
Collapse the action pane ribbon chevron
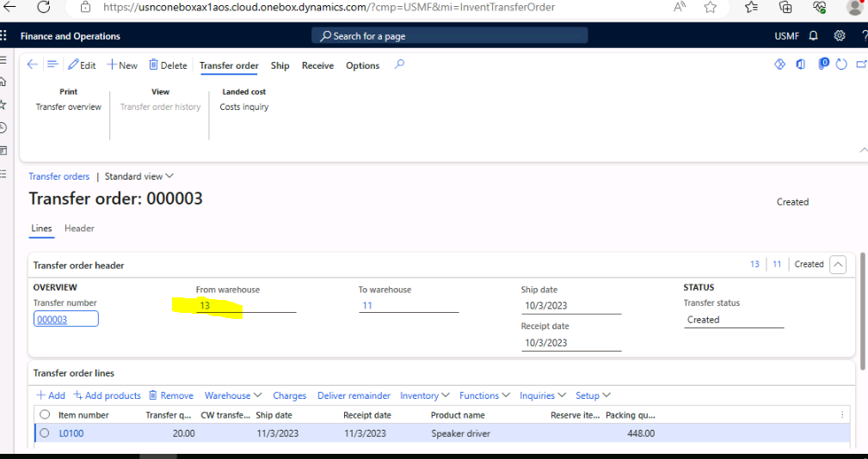coord(863,150)
